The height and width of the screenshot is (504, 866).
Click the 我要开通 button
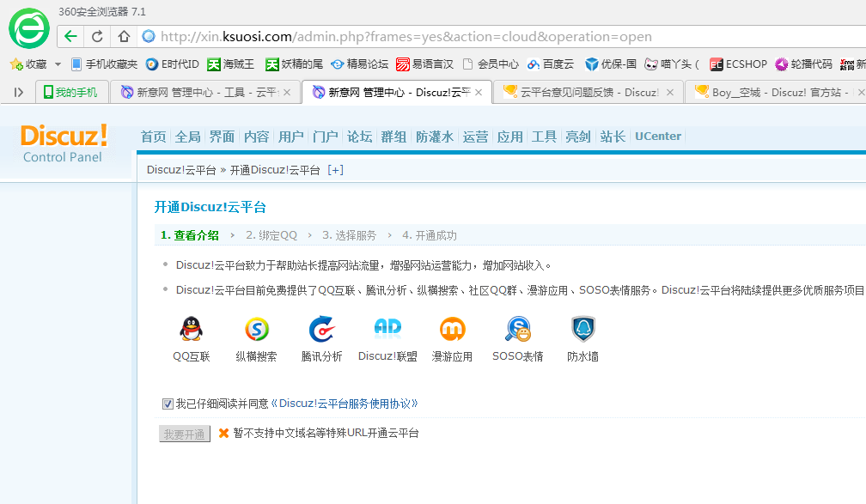(184, 434)
